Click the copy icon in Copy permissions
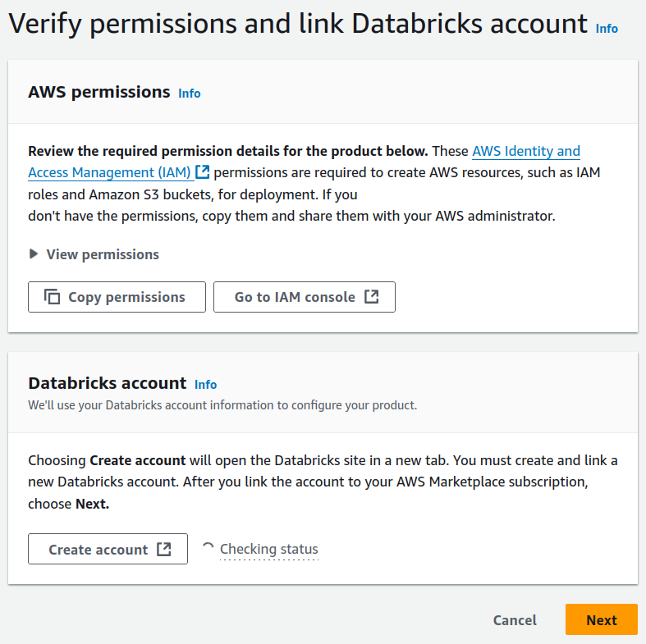 coord(52,297)
